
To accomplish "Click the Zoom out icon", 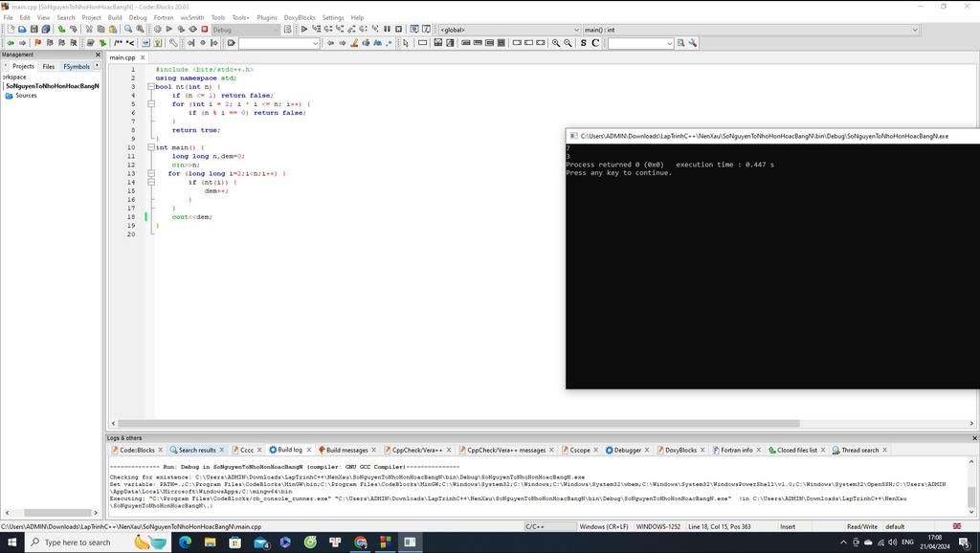I will coord(568,43).
